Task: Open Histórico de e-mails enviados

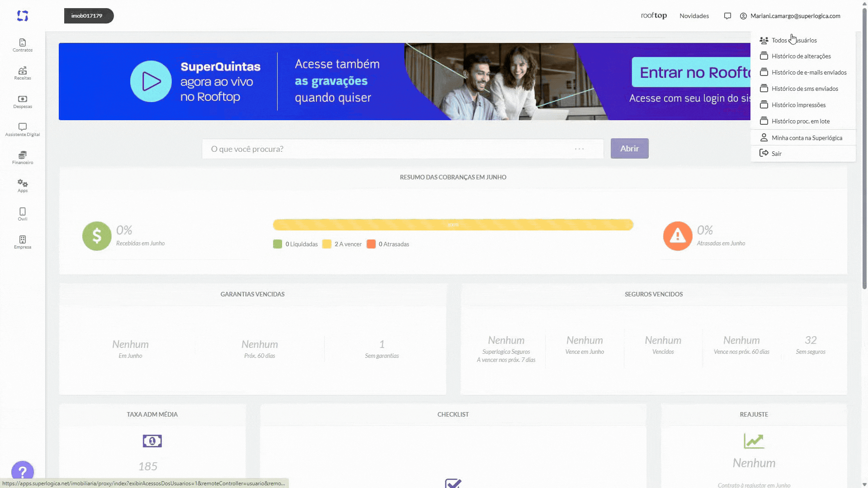Action: point(803,72)
